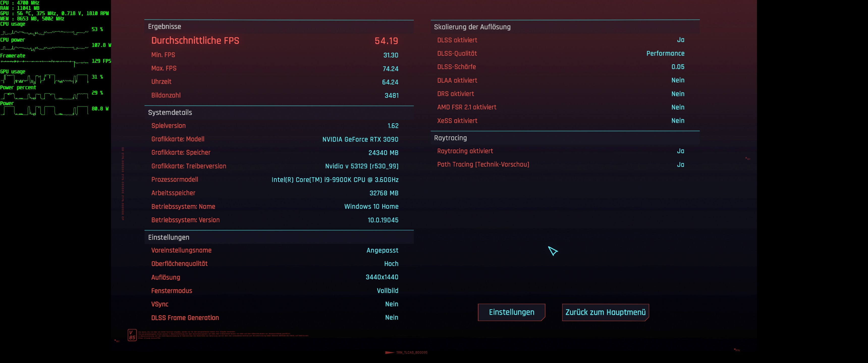Click the V 85 badge icon
868x363 pixels.
point(132,335)
